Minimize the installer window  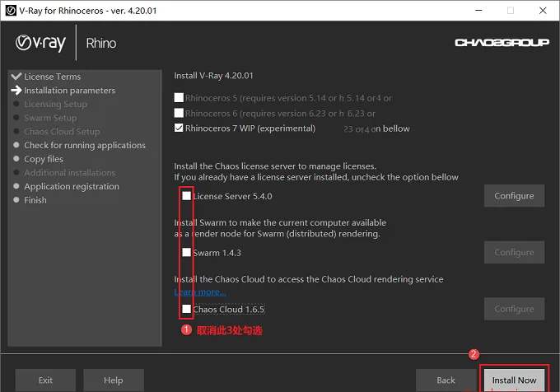point(478,11)
